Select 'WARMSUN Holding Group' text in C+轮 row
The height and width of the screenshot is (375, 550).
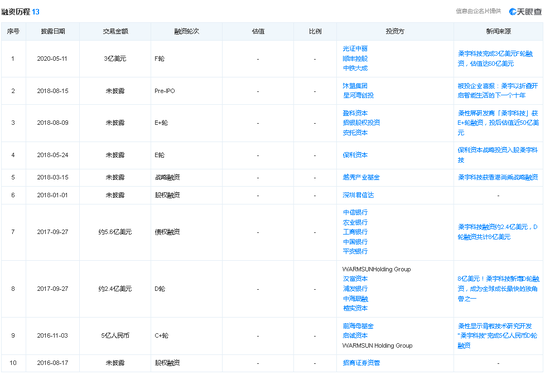[x=377, y=346]
